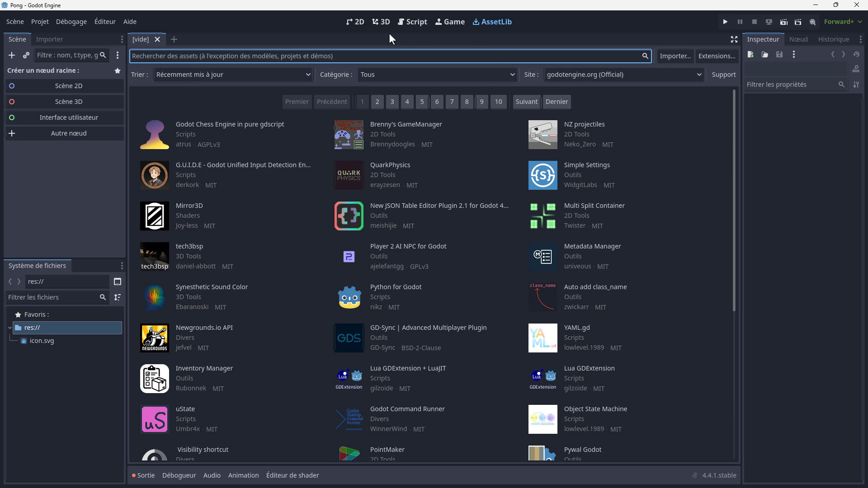Open Scene dock options menu

coord(122,39)
